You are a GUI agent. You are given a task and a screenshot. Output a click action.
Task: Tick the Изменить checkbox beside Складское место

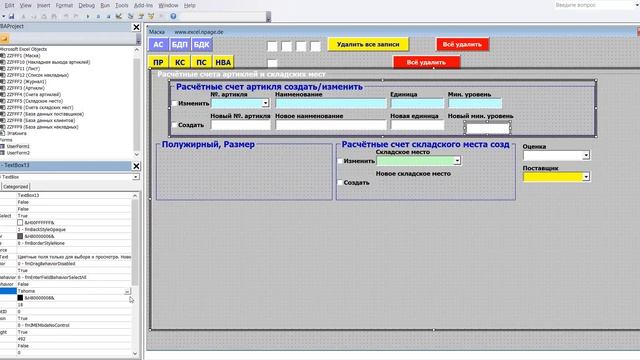(x=340, y=161)
